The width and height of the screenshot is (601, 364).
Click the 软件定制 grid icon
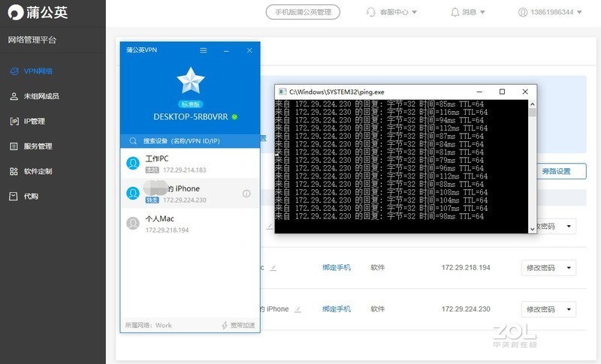click(14, 171)
